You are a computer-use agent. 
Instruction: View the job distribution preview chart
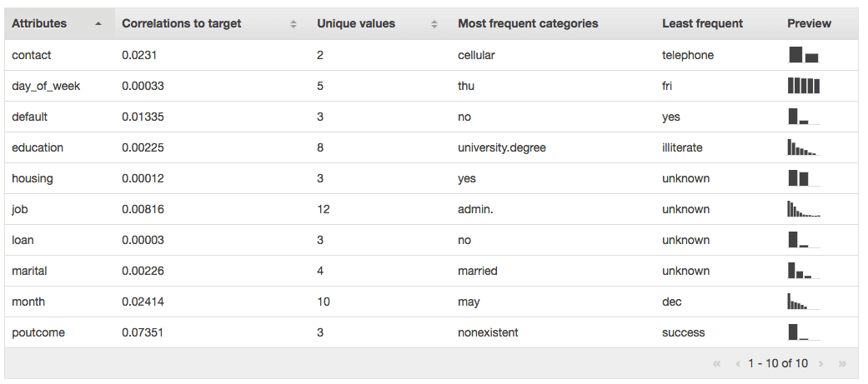(803, 209)
